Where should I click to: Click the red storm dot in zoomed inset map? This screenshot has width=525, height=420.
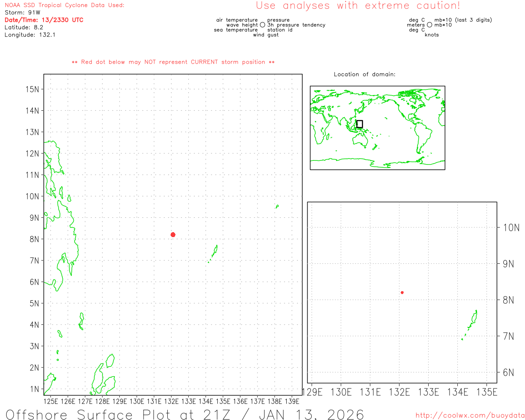pyautogui.click(x=402, y=292)
